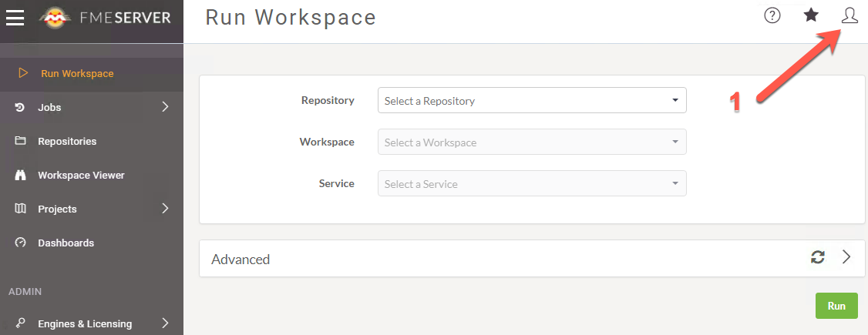This screenshot has width=868, height=335.
Task: Select Run Workspace in sidebar
Action: (x=77, y=74)
